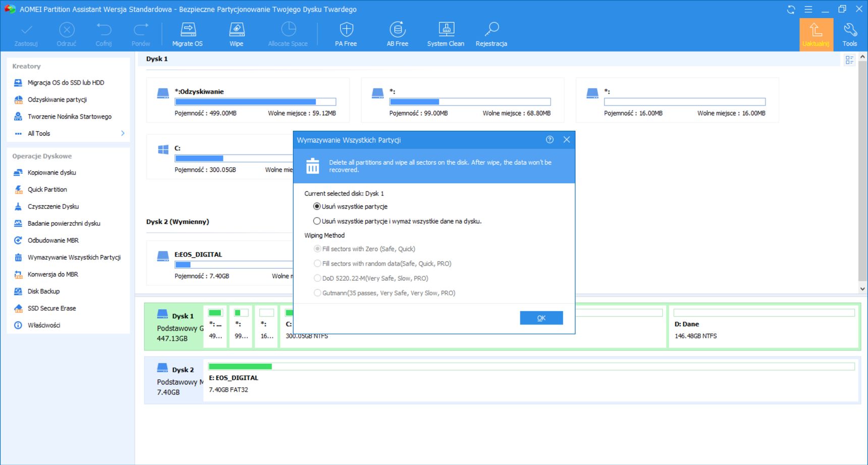This screenshot has height=465, width=868.
Task: Select Quick Partition operation
Action: [47, 189]
